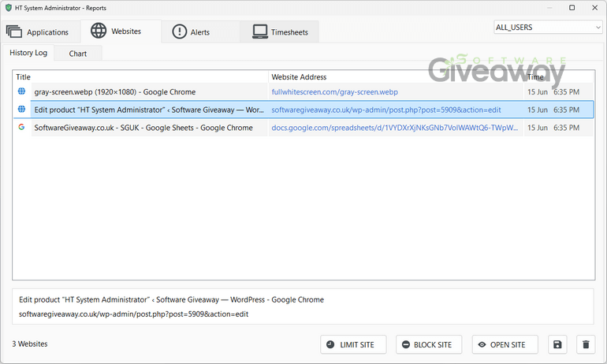Open the fullwhitescreen.com/gray-screen.webp link
The image size is (607, 364).
point(334,92)
